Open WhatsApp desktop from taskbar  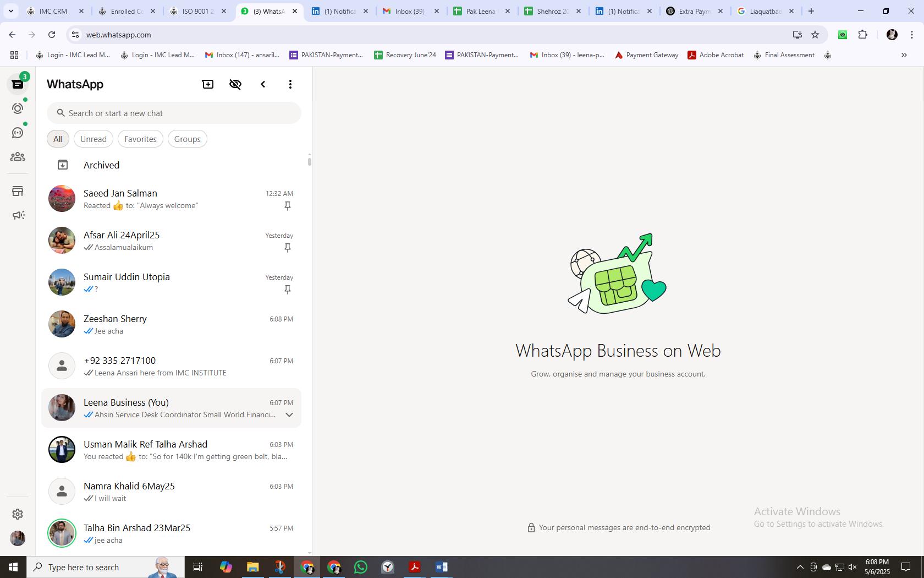coord(361,567)
